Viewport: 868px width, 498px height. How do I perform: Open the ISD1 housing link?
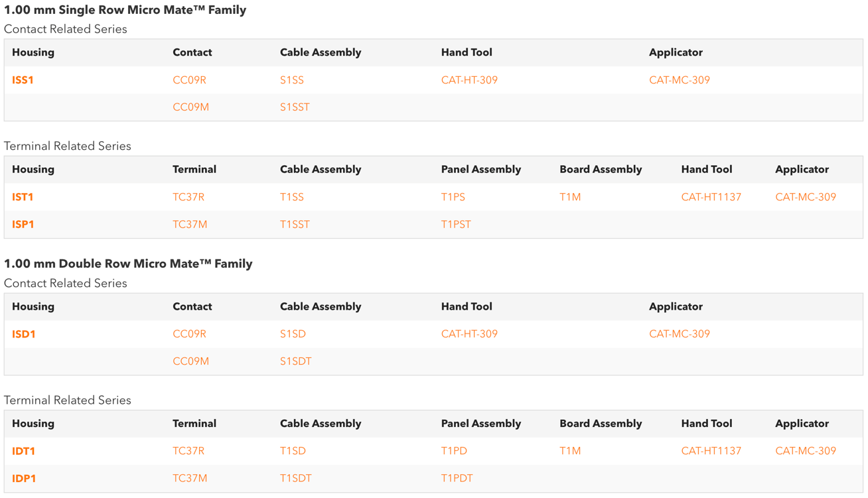coord(24,334)
